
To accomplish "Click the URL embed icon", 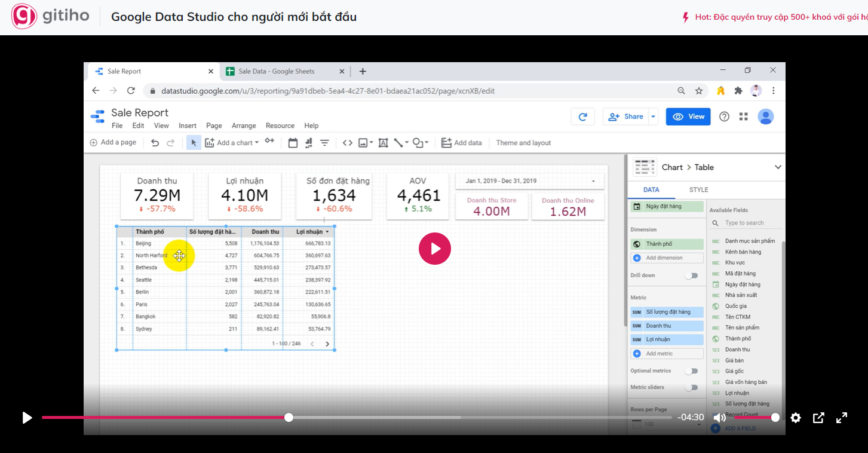I will [x=348, y=143].
